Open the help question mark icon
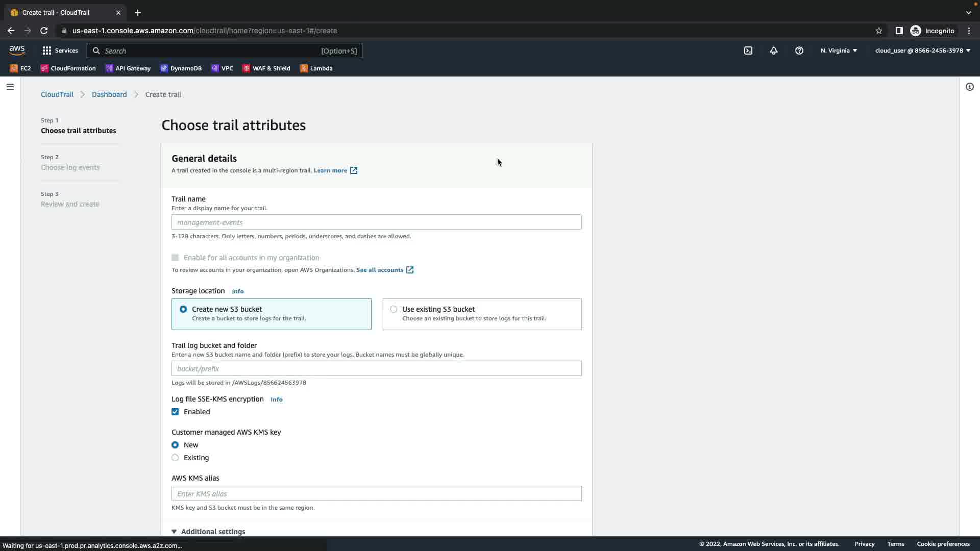Image resolution: width=980 pixels, height=551 pixels. pyautogui.click(x=799, y=51)
